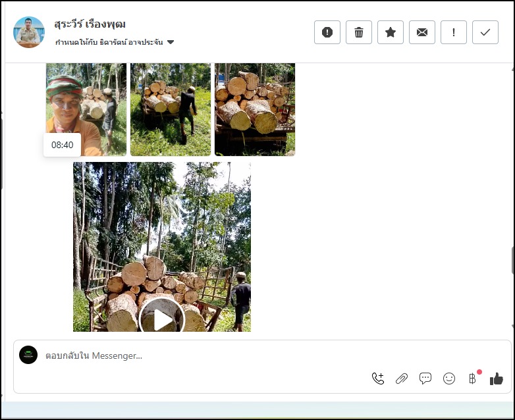Mark conversation done with checkmark button
Image resolution: width=515 pixels, height=420 pixels.
click(485, 32)
